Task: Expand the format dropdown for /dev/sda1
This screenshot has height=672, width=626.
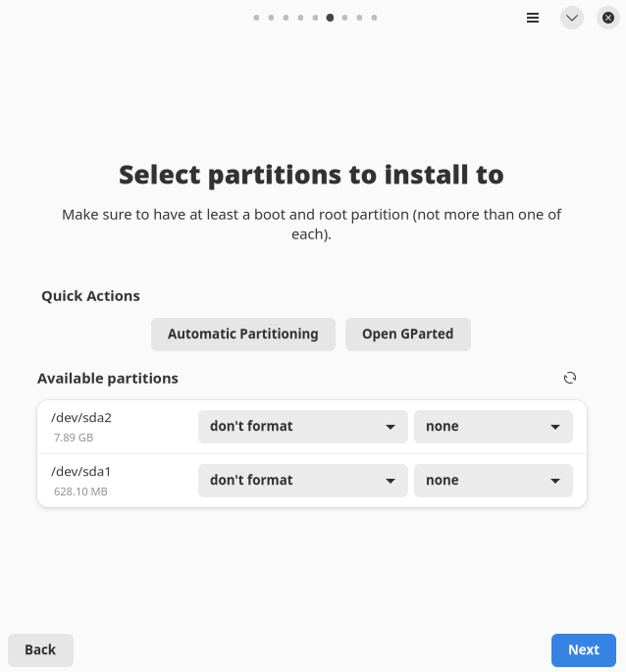Action: [302, 481]
